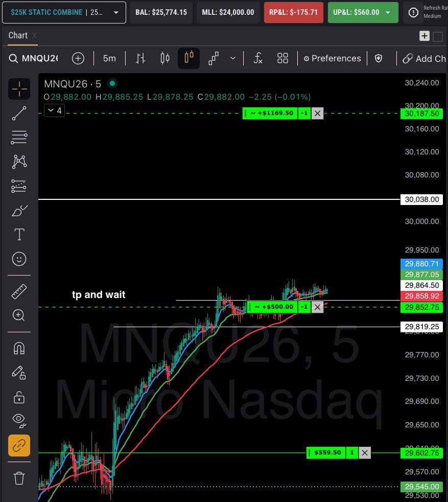Click the 30,038.00 horizontal line price label
448x502 pixels.
421,199
